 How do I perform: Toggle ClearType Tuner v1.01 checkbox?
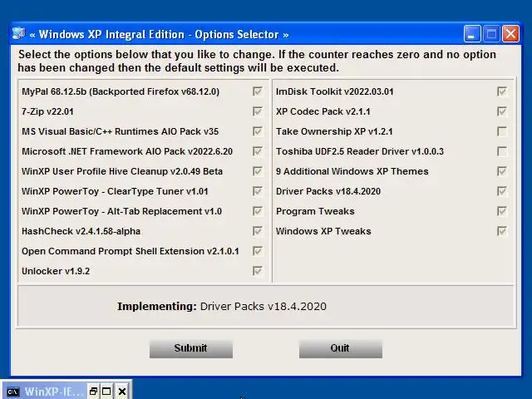coord(257,191)
